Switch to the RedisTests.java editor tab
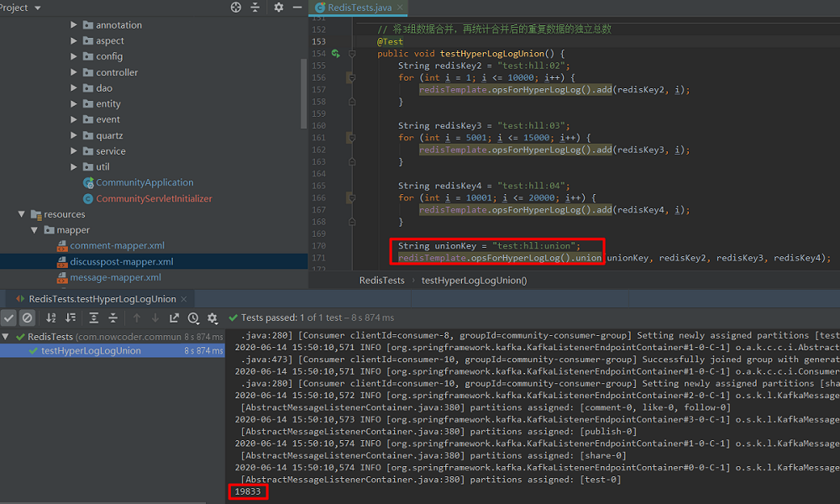This screenshot has height=504, width=840. click(358, 8)
